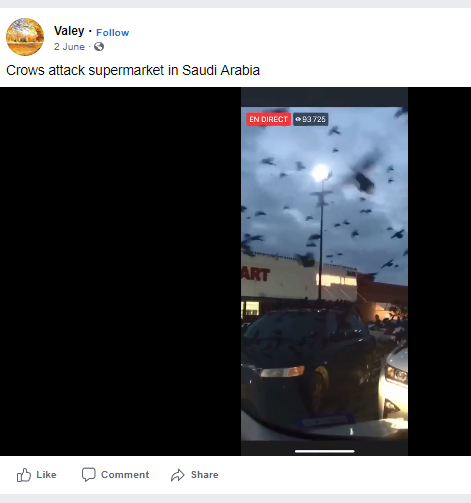471x503 pixels.
Task: Open the 2 June timestamp link
Action: click(69, 47)
